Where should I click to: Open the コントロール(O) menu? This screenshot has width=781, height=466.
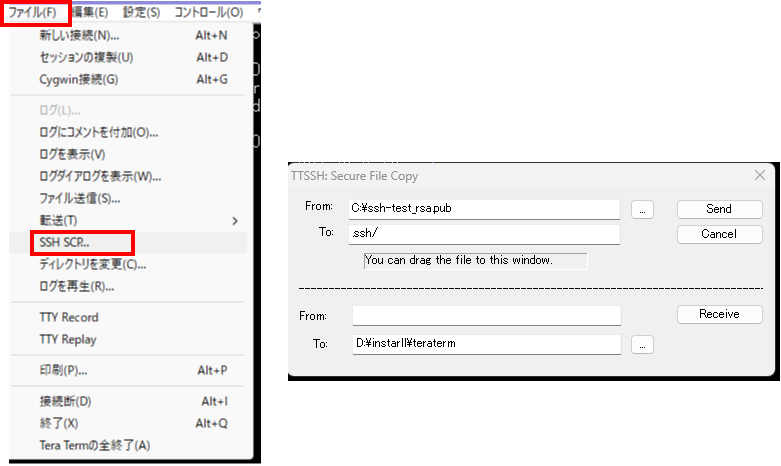pyautogui.click(x=208, y=12)
